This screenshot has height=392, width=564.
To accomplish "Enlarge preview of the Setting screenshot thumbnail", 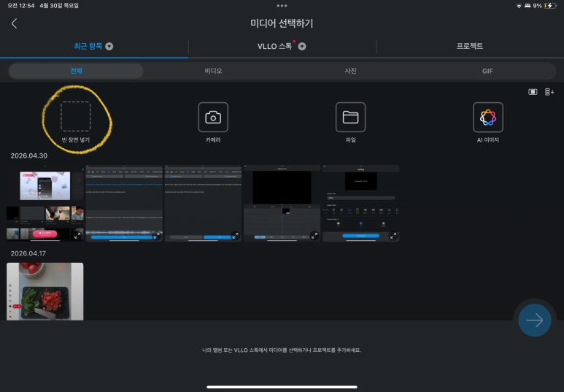I will 393,235.
